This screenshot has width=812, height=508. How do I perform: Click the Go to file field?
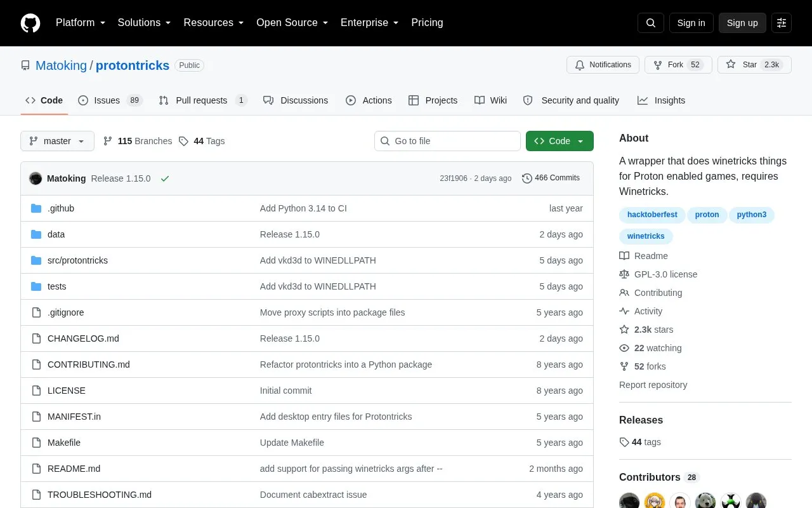point(447,141)
